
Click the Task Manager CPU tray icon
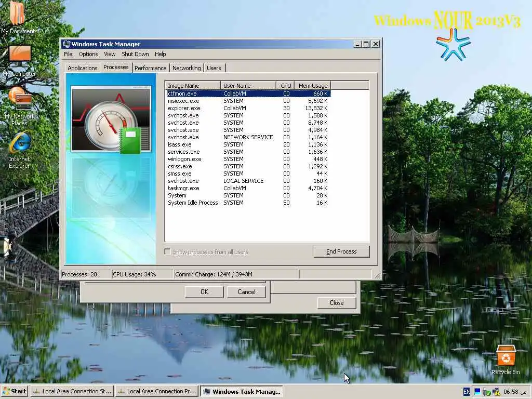tap(477, 392)
